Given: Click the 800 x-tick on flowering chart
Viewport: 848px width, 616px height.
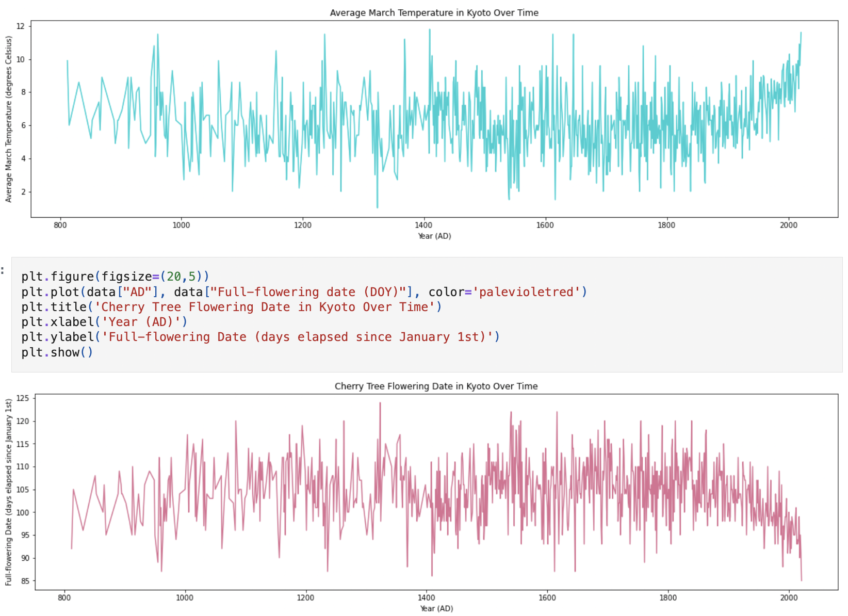Looking at the screenshot, I should tap(64, 597).
